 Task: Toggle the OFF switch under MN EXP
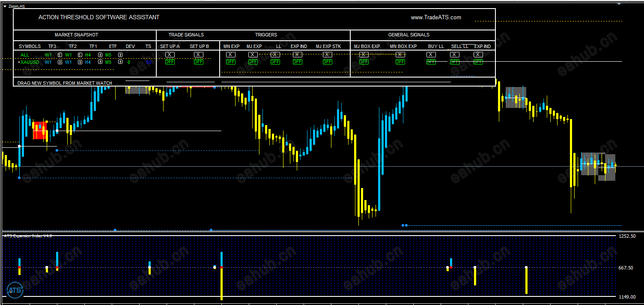coord(231,62)
